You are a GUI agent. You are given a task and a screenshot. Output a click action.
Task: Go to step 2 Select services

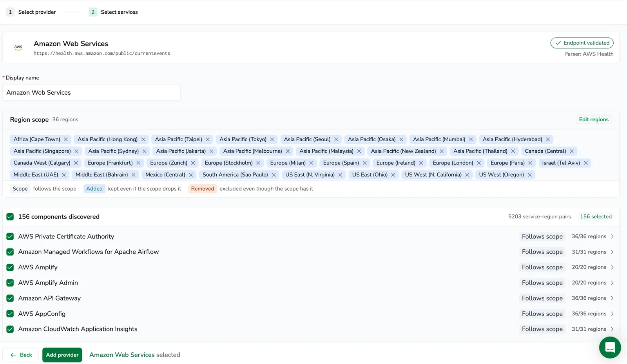[113, 12]
